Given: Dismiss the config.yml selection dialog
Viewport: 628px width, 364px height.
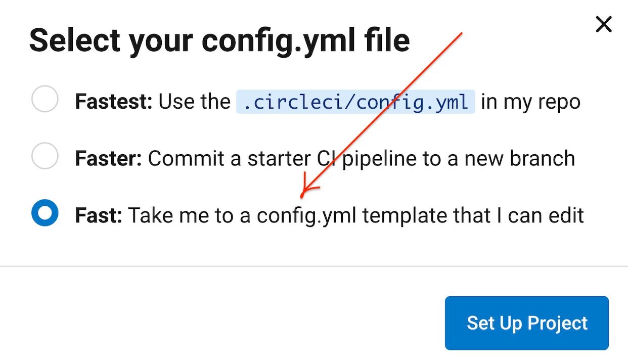Looking at the screenshot, I should (603, 24).
